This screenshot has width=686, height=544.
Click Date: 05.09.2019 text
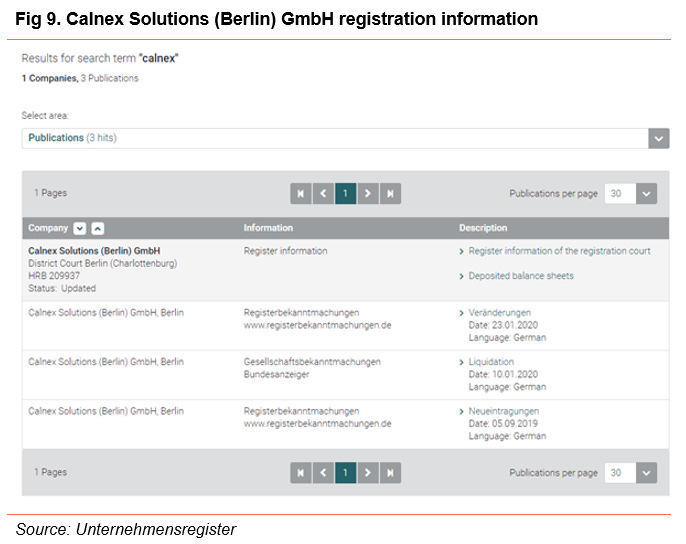point(503,424)
